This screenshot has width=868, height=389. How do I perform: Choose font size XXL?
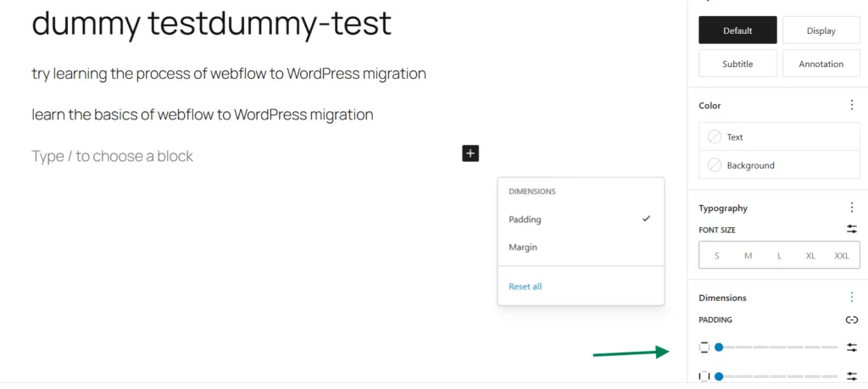click(x=842, y=256)
